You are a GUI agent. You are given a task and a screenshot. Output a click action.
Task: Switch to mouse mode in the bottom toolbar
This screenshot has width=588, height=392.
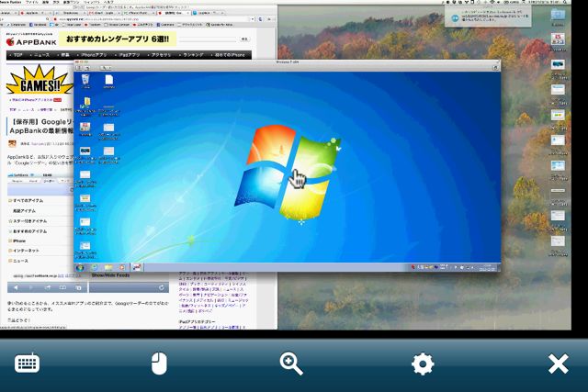(159, 363)
